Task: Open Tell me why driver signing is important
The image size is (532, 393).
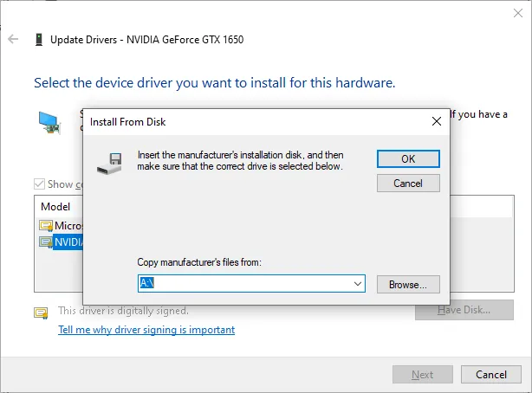Action: tap(146, 330)
